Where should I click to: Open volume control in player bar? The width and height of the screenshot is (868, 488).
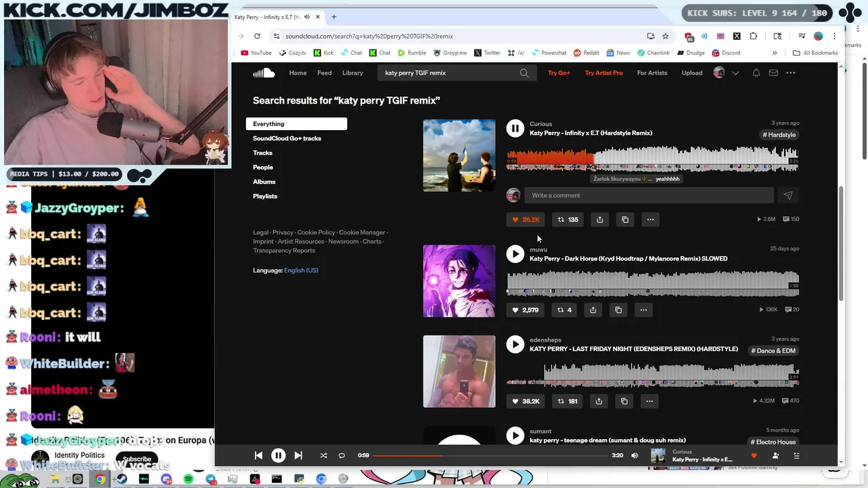[635, 455]
